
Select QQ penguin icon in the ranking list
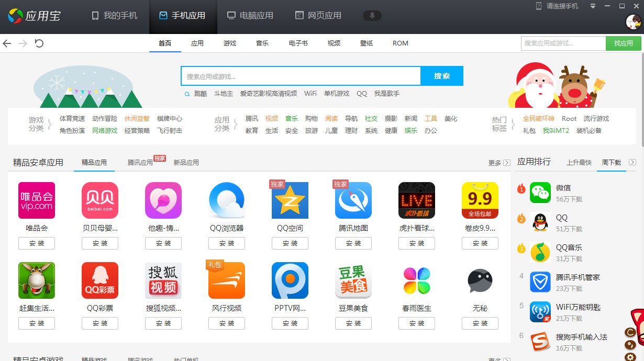point(540,222)
